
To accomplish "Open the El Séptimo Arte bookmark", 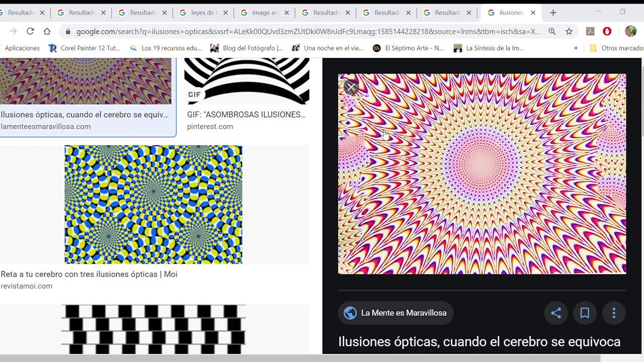I will click(409, 48).
